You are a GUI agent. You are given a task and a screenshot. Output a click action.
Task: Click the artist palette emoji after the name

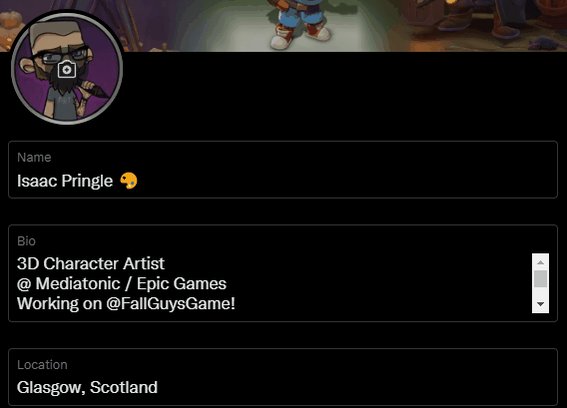point(129,180)
